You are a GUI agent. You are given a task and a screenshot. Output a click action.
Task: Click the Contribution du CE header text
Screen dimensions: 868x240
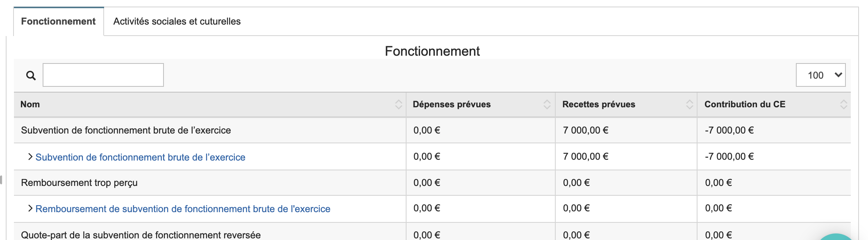(x=745, y=104)
